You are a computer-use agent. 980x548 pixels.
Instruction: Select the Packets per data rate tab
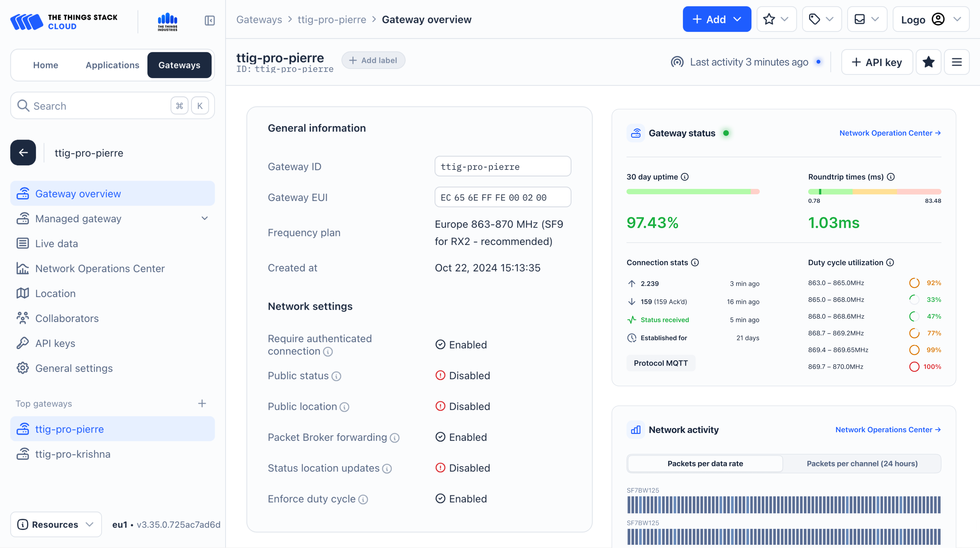point(705,464)
